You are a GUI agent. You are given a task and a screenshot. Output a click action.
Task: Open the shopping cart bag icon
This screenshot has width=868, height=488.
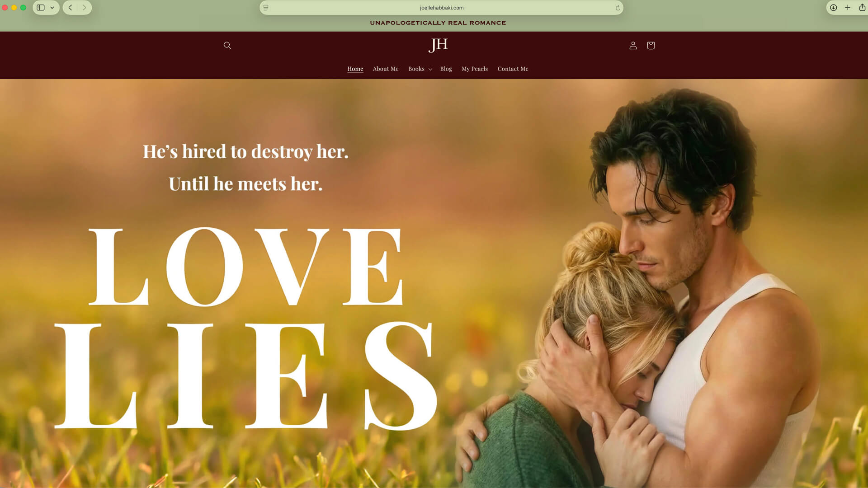click(x=651, y=45)
